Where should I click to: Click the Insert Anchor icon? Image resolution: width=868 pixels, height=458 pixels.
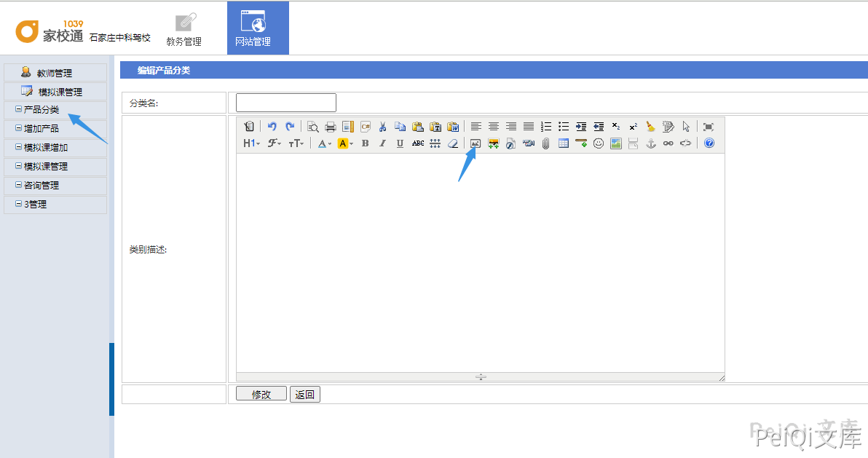click(651, 143)
